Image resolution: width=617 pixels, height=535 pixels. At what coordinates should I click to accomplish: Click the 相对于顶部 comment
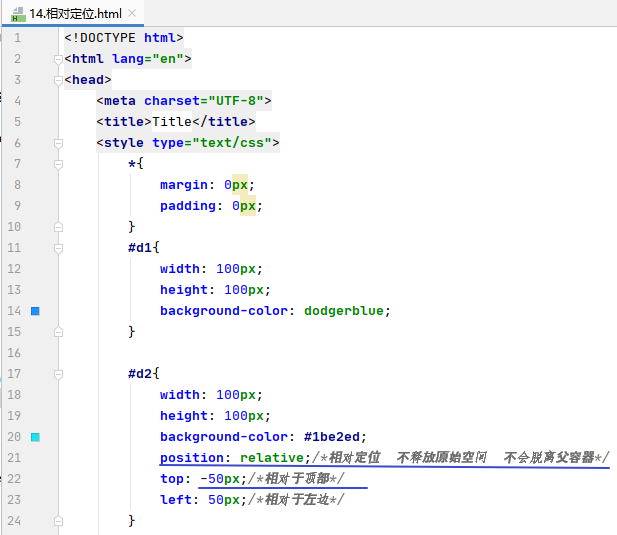[297, 479]
